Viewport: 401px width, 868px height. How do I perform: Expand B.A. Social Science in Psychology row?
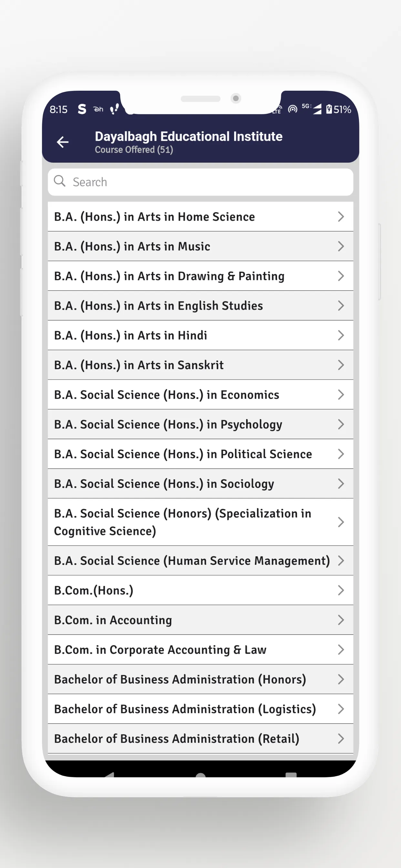[200, 424]
